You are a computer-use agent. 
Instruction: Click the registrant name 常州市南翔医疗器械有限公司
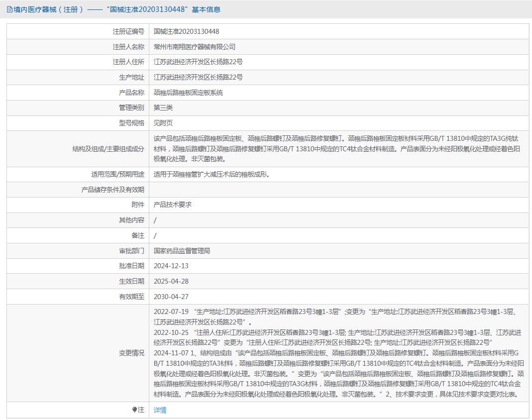click(195, 47)
